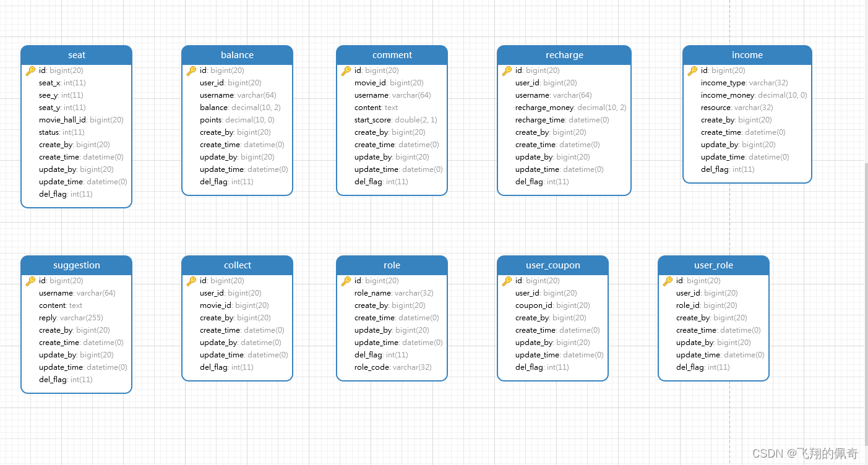Viewport: 868px width, 465px height.
Task: Select the balance table header
Action: coord(238,55)
